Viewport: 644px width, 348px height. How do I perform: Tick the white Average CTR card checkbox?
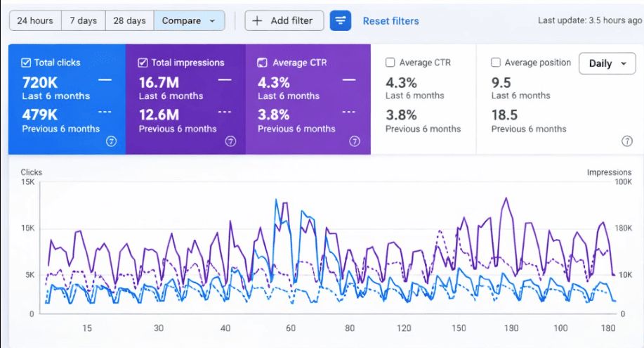coord(390,63)
